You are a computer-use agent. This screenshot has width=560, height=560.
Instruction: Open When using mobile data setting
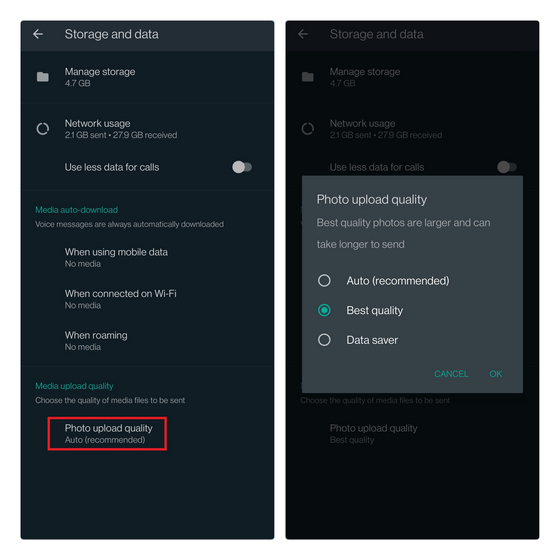148,258
